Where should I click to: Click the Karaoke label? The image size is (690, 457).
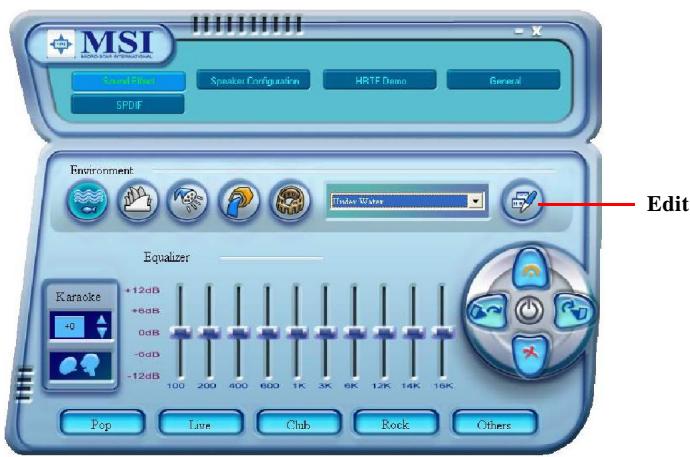tap(78, 296)
